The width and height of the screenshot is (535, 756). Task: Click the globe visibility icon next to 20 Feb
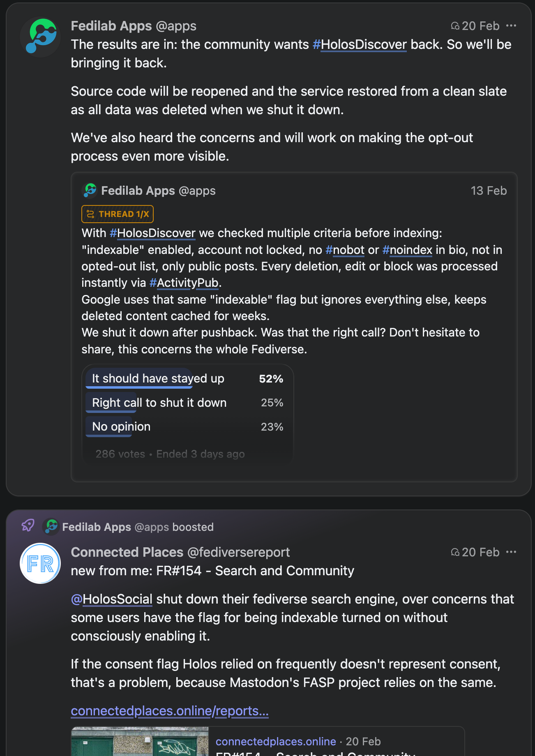[x=454, y=25]
